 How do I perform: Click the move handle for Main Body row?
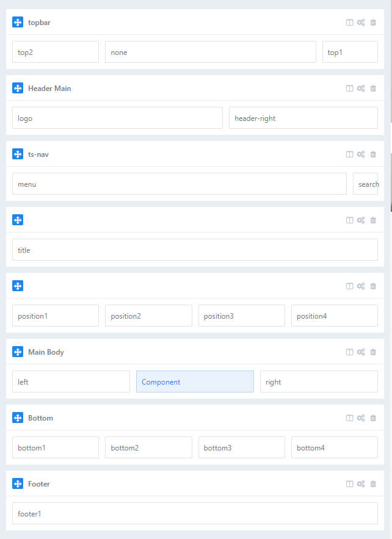point(18,352)
